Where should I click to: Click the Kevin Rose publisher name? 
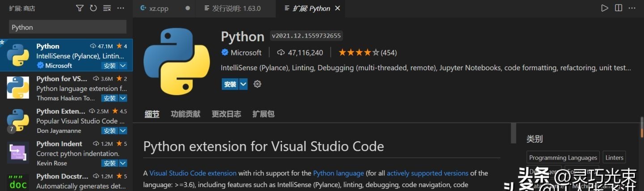[x=51, y=163]
